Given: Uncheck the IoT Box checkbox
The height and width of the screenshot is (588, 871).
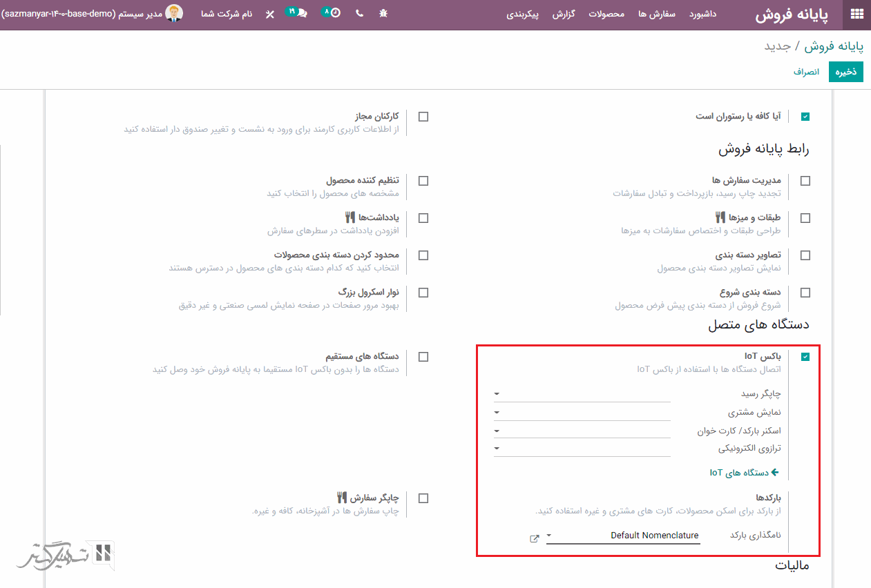Looking at the screenshot, I should pyautogui.click(x=805, y=357).
